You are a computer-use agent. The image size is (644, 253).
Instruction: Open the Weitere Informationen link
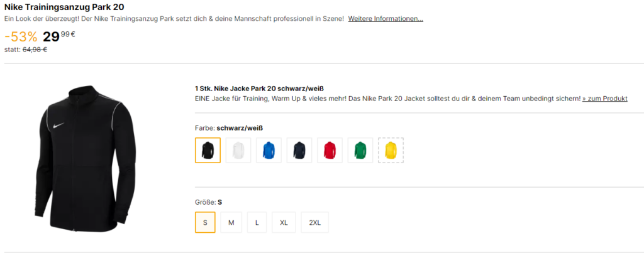(386, 19)
